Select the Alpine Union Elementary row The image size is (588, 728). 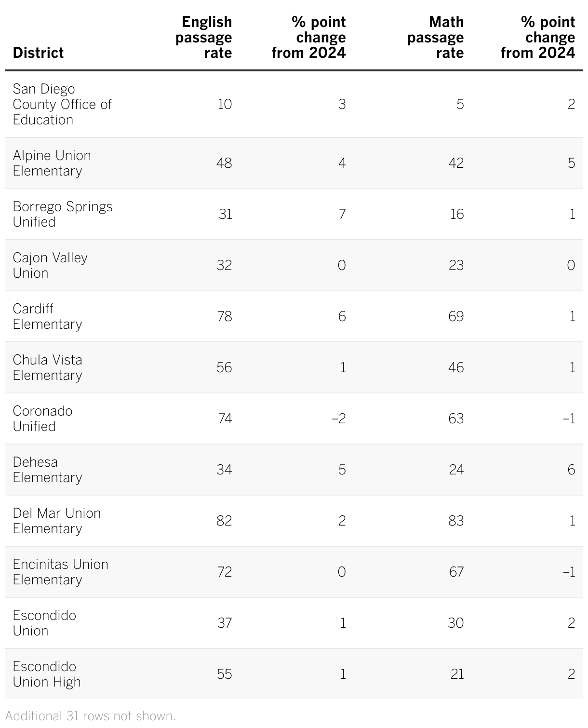click(x=52, y=163)
